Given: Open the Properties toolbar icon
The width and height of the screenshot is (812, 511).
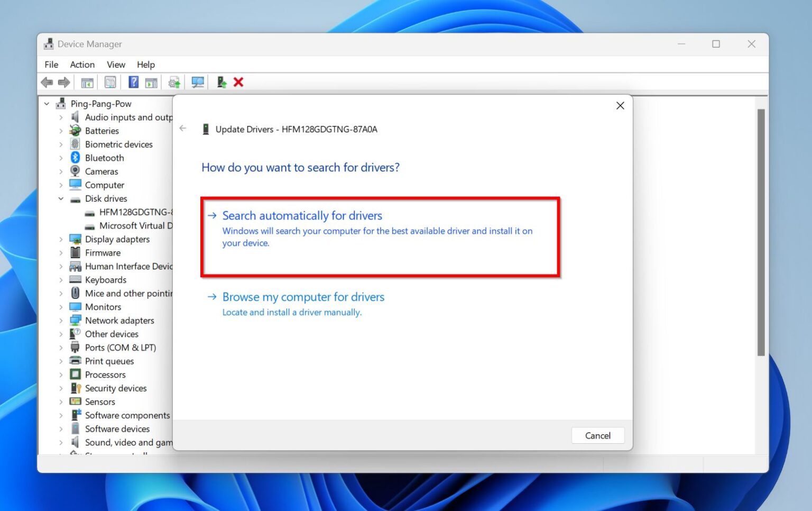Looking at the screenshot, I should pyautogui.click(x=110, y=82).
